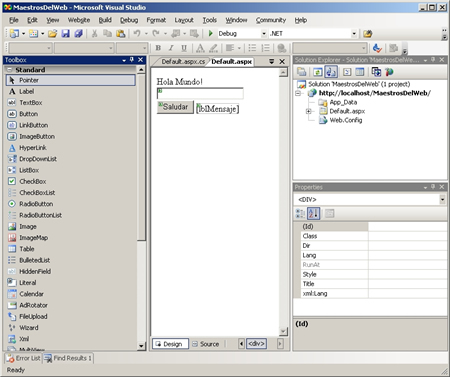Screen dimensions: 450x377
Task: Open the Website menu
Action: coord(79,20)
